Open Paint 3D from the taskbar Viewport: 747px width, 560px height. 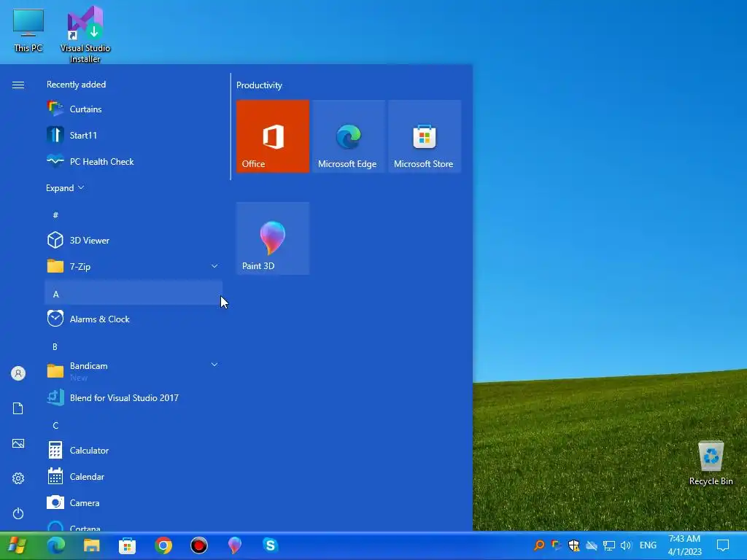tap(234, 545)
